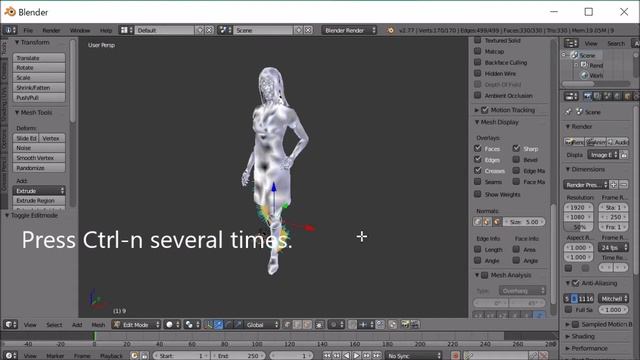
Task: Open the 3D View editor type selector
Action: (x=10, y=324)
